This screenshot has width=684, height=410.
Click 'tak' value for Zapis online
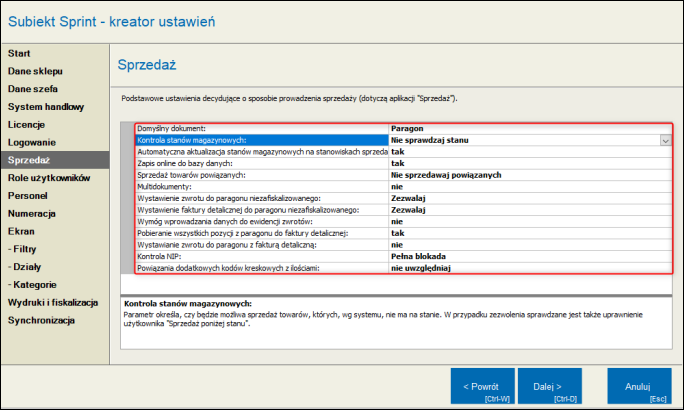pos(530,164)
